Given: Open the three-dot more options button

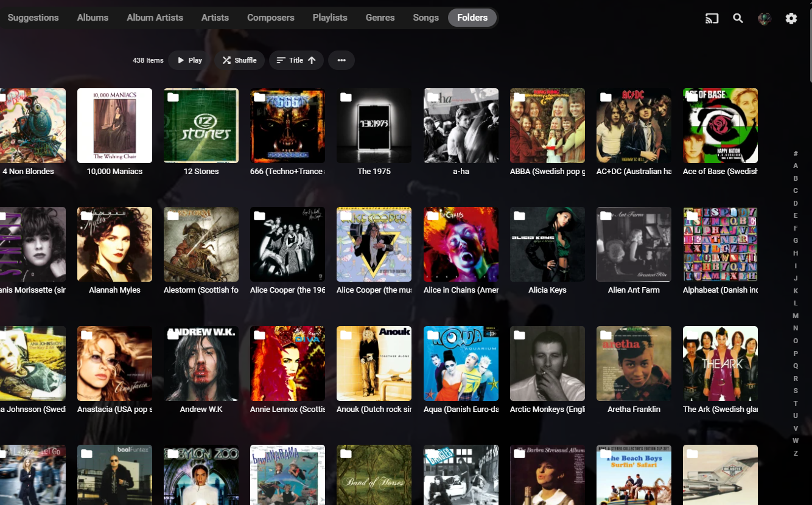Looking at the screenshot, I should click(341, 60).
